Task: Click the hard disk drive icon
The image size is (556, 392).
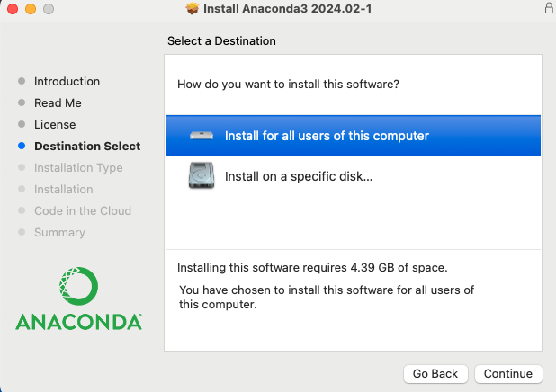Action: [202, 175]
